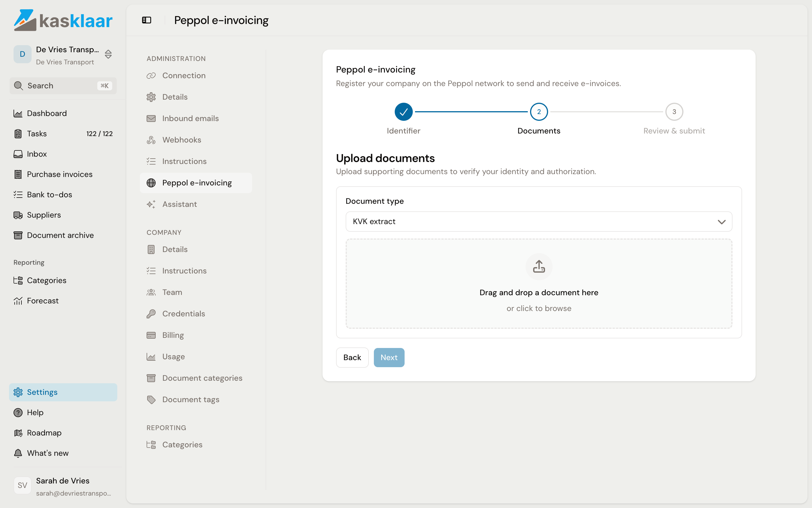
Task: Click the Forecast chart icon
Action: [x=18, y=301]
